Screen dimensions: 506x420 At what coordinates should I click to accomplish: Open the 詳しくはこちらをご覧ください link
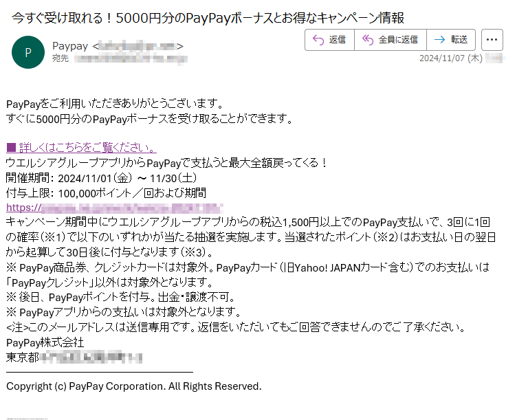[x=81, y=148]
